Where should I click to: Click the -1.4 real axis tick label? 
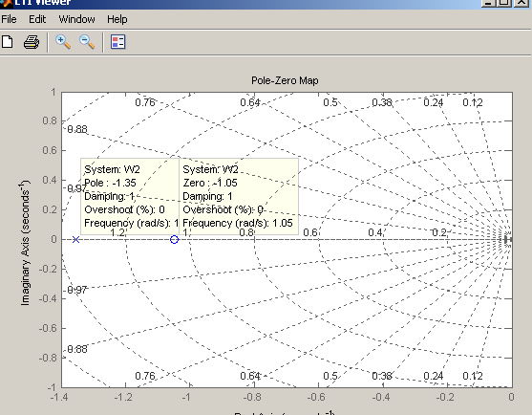point(59,397)
